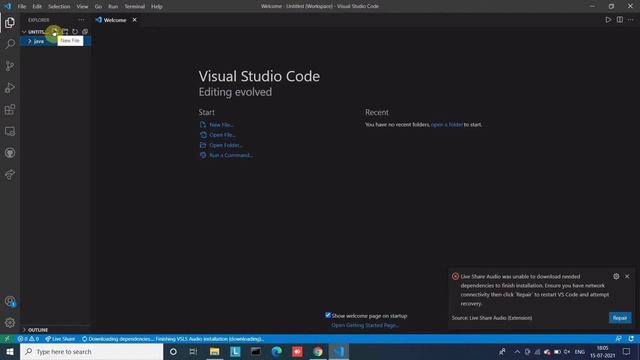The width and height of the screenshot is (640, 360).
Task: Open the Explorer view in activity bar
Action: click(10, 22)
